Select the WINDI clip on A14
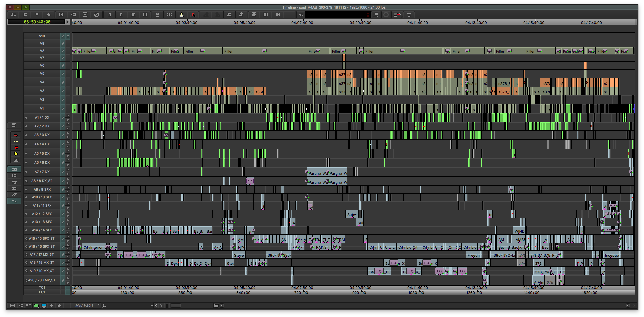This screenshot has height=317, width=644. (520, 230)
